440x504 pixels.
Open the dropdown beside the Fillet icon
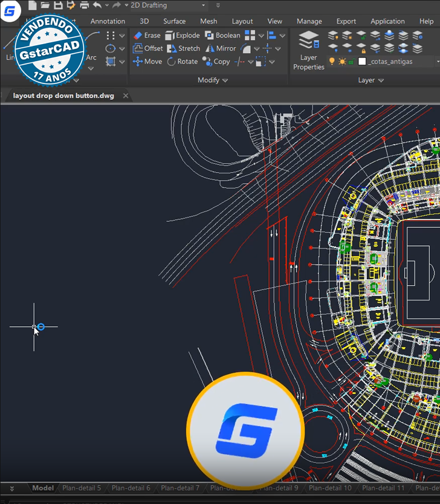point(257,49)
